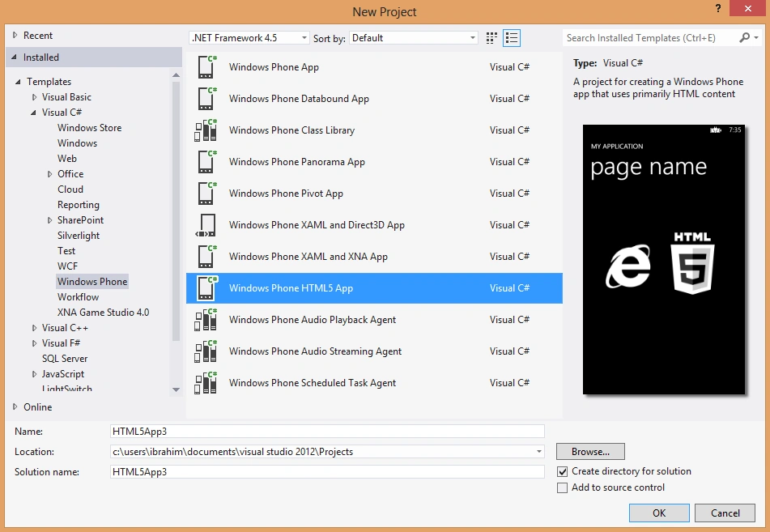770x532 pixels.
Task: Expand the Visual C++ tree node
Action: tap(34, 328)
